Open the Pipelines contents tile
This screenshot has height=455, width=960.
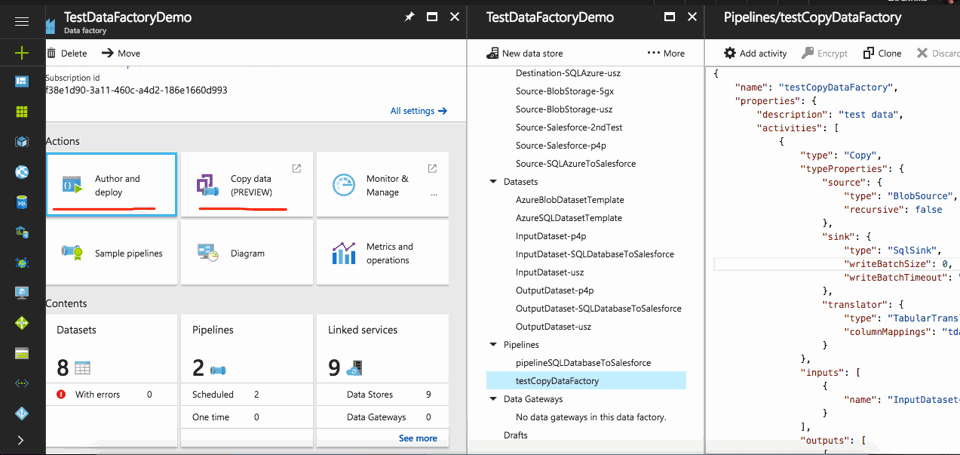(247, 380)
